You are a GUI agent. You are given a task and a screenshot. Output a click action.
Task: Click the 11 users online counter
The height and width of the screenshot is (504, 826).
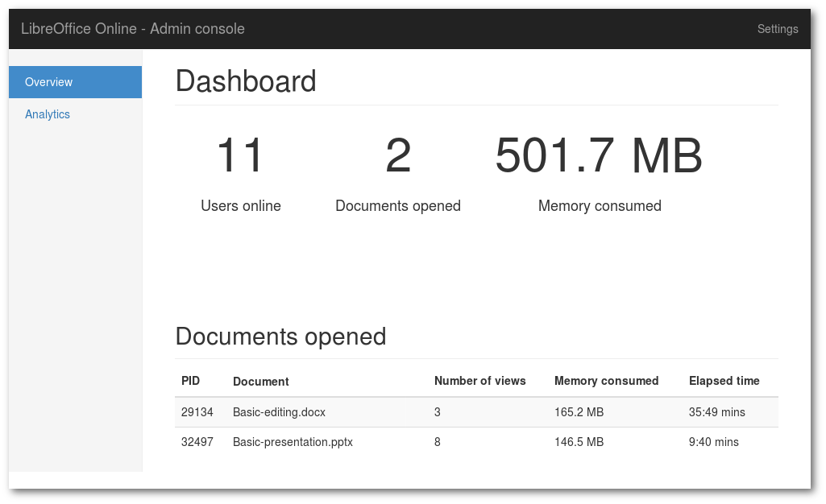click(x=240, y=155)
